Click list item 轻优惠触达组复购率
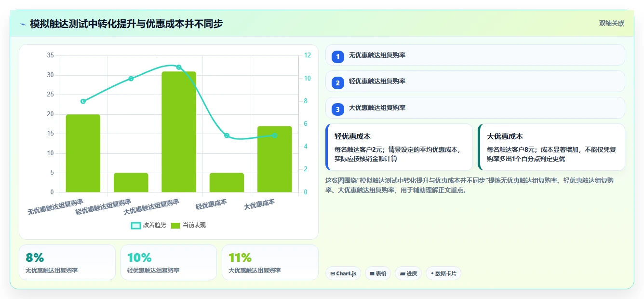Screen dimensions: 644x299 pos(475,81)
